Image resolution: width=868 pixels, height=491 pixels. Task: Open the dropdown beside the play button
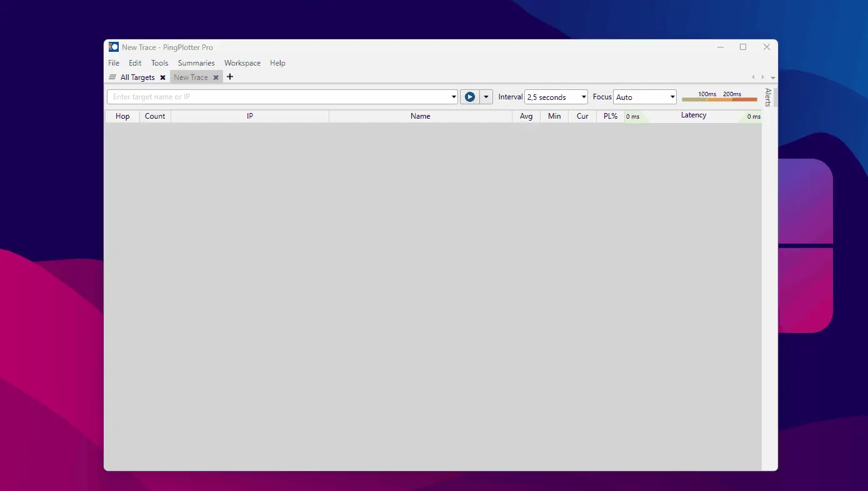tap(486, 97)
